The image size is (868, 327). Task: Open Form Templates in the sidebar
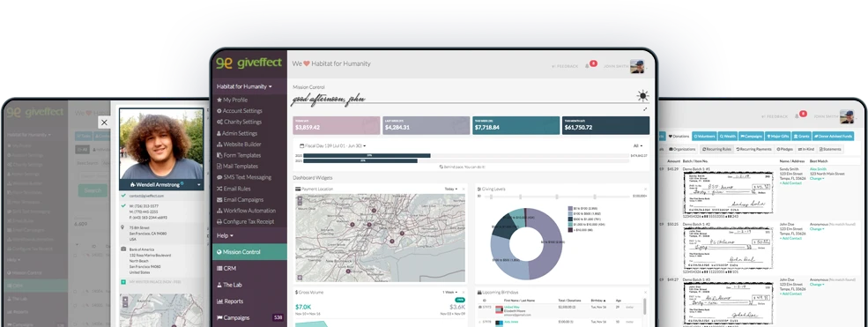tap(239, 155)
